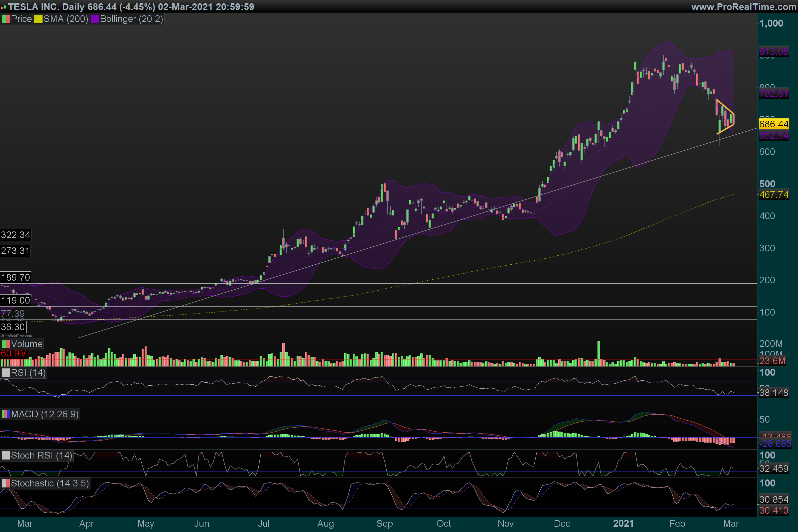Click the MACD (12 26 9) legend icon
798x532 pixels.
point(6,414)
